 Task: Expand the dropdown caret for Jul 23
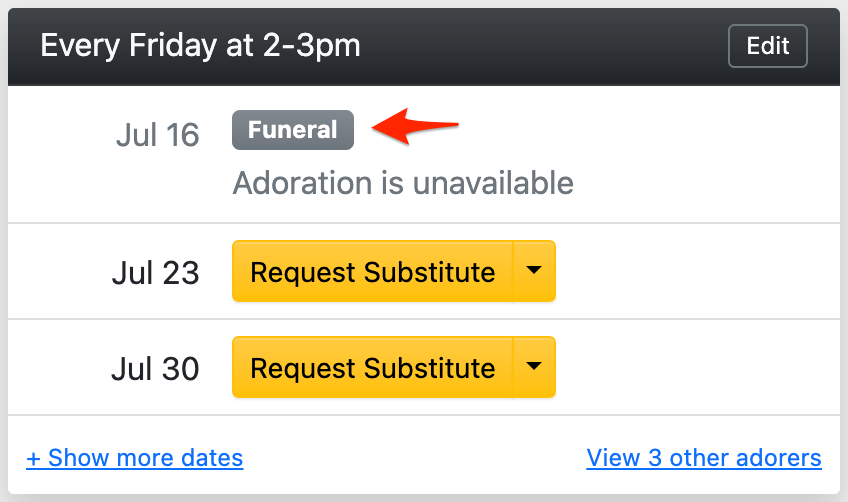tap(534, 272)
